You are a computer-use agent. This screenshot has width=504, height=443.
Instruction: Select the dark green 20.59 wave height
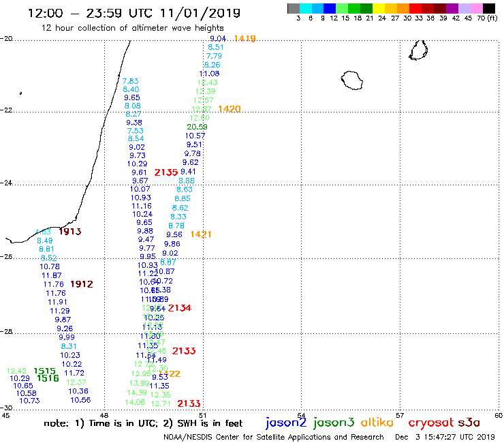click(x=197, y=127)
